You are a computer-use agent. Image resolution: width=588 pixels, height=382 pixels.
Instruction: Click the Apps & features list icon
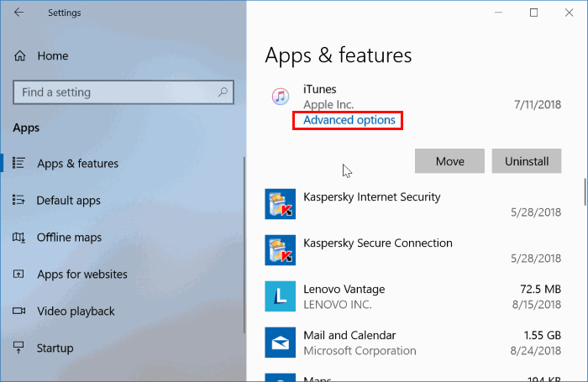18,163
